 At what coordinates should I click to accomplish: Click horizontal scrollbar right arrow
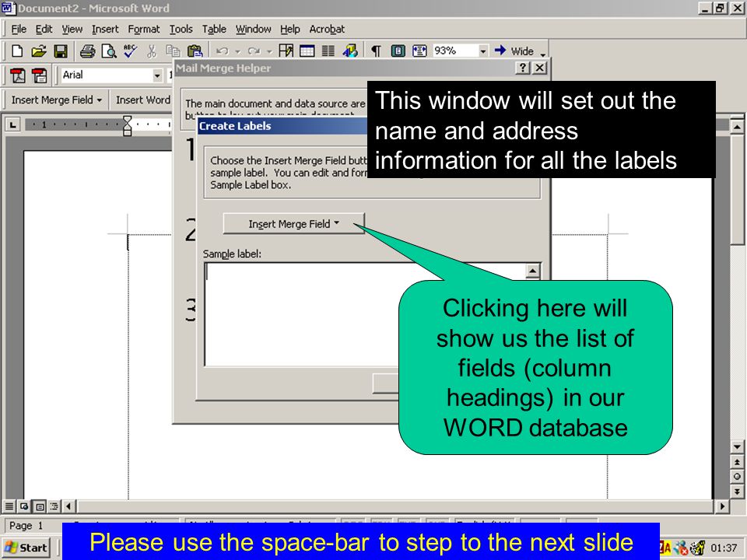[x=723, y=506]
